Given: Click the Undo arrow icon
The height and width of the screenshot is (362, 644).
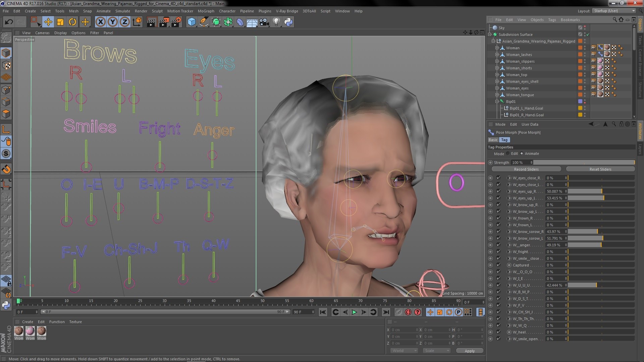Looking at the screenshot, I should [x=9, y=22].
